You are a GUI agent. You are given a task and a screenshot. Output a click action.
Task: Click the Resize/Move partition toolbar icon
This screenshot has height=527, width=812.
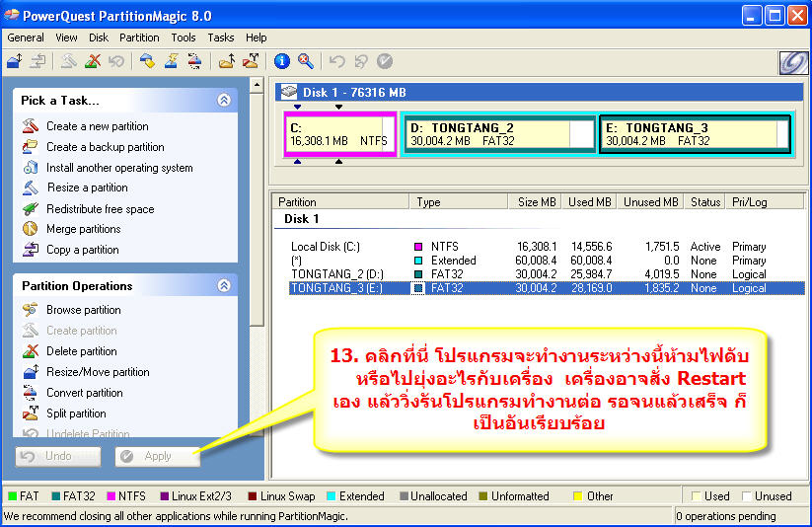(x=15, y=61)
